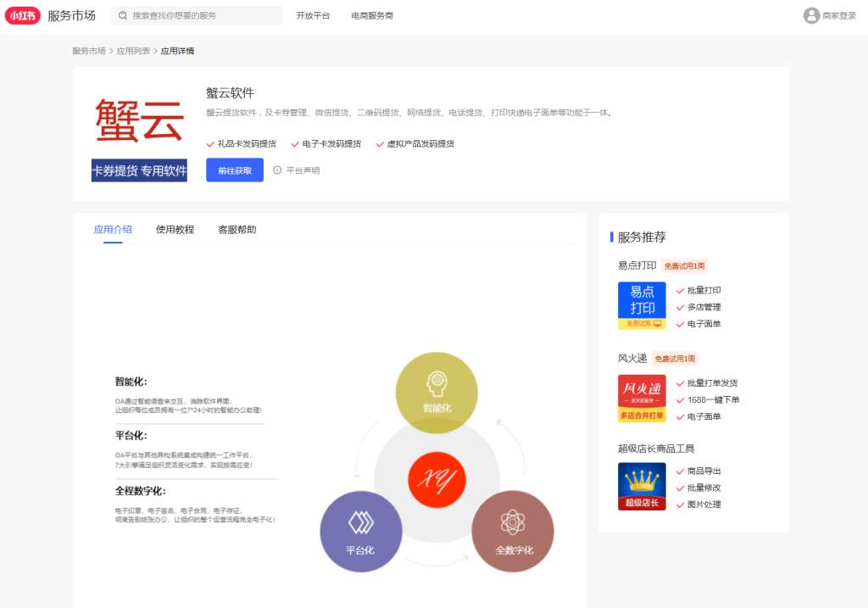
Task: Open the 电商服务商 menu item
Action: pyautogui.click(x=372, y=15)
